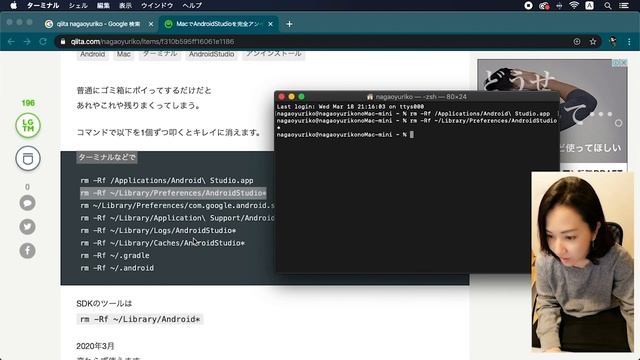The width and height of the screenshot is (640, 360).
Task: Click the AndroidStudio tag
Action: pos(211,54)
